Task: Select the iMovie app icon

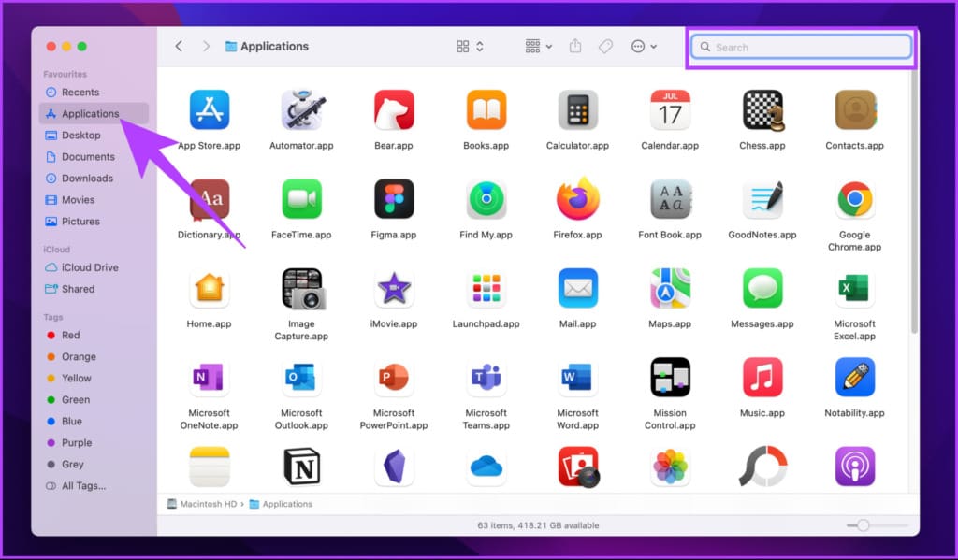Action: (x=394, y=288)
